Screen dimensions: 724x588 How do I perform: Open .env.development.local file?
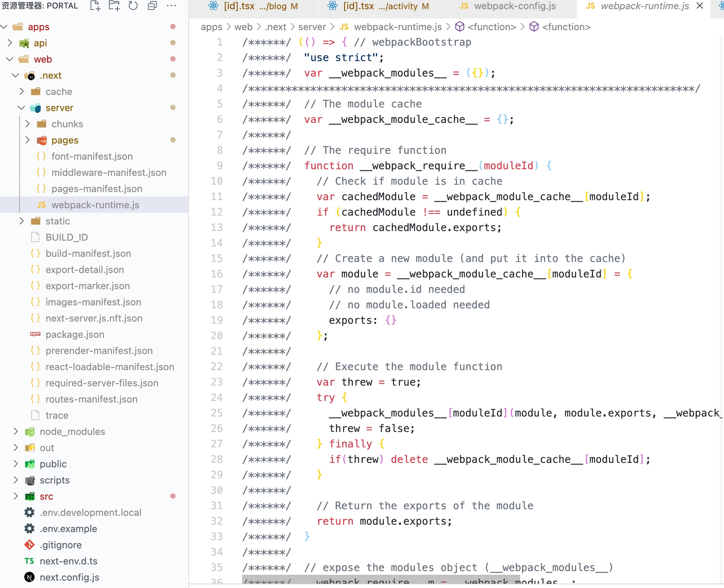click(x=94, y=513)
